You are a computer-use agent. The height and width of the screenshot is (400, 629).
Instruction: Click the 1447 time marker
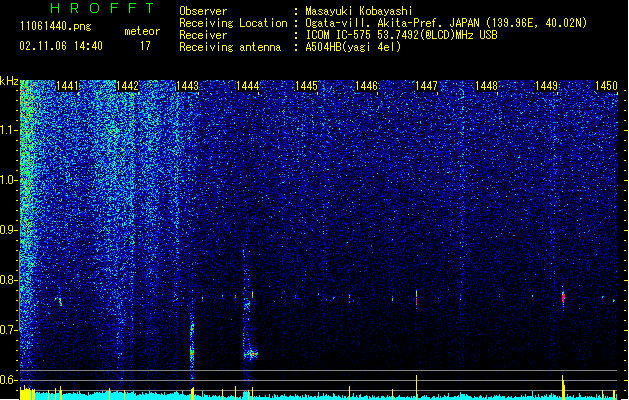(x=426, y=86)
